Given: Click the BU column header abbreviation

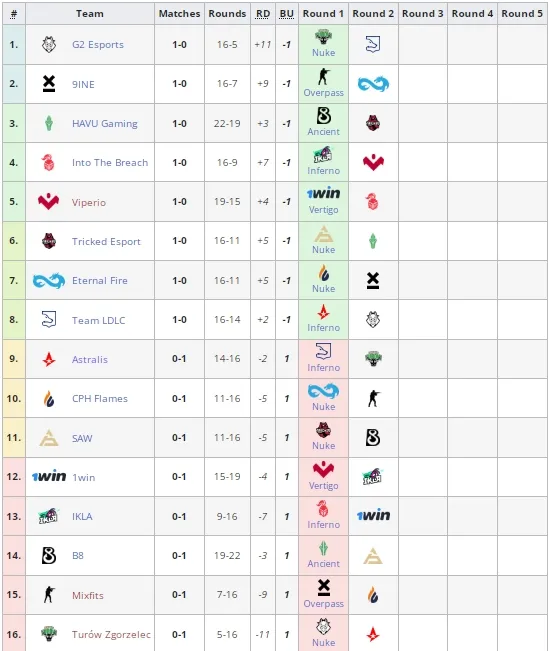Looking at the screenshot, I should point(287,14).
